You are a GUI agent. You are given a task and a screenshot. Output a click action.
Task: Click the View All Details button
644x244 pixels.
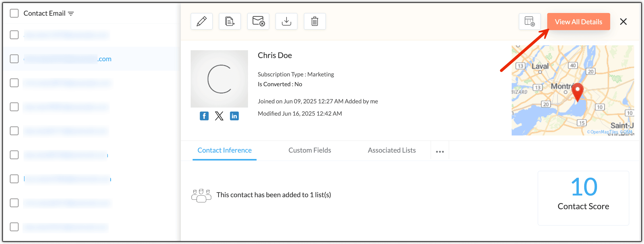[578, 22]
